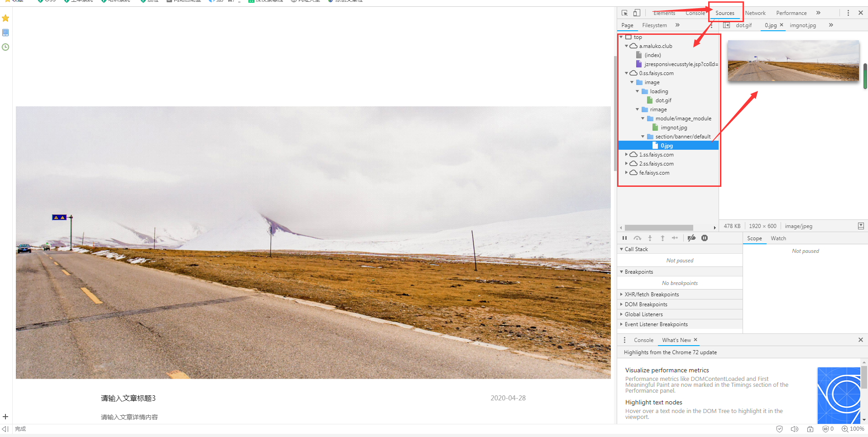Show more DevTools panels via chevron
Screen dimensions: 868x437
point(818,13)
